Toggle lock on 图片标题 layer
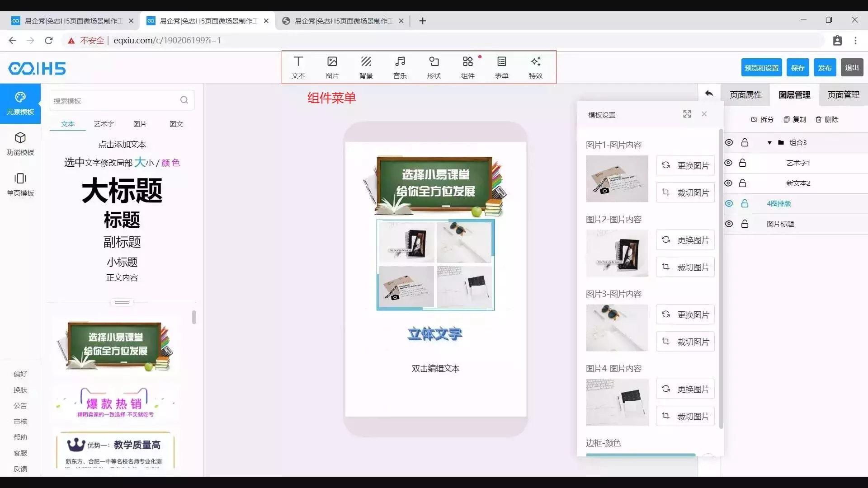Screen dimensions: 868x488 (x=745, y=224)
